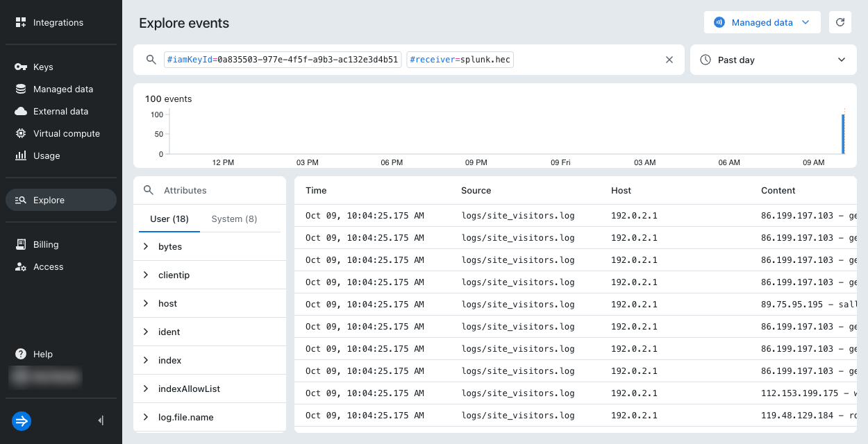Switch to the User (18) tab
The image size is (868, 444).
169,219
